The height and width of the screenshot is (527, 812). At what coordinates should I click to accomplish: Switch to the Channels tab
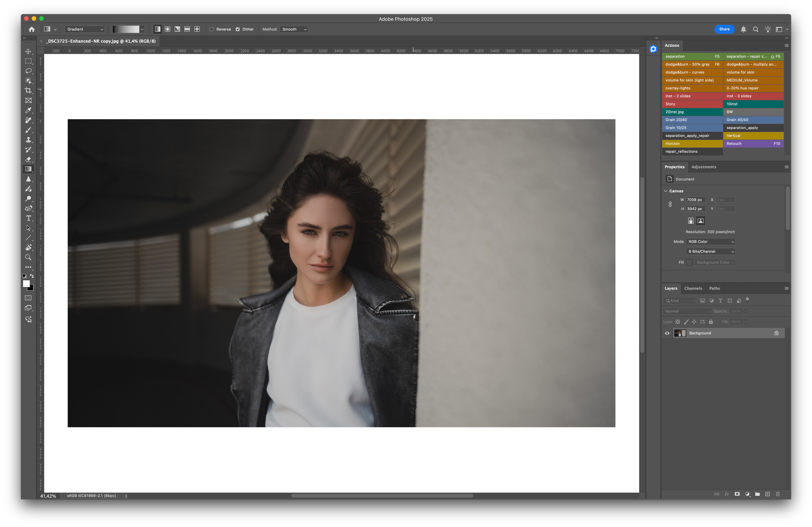[x=693, y=288]
